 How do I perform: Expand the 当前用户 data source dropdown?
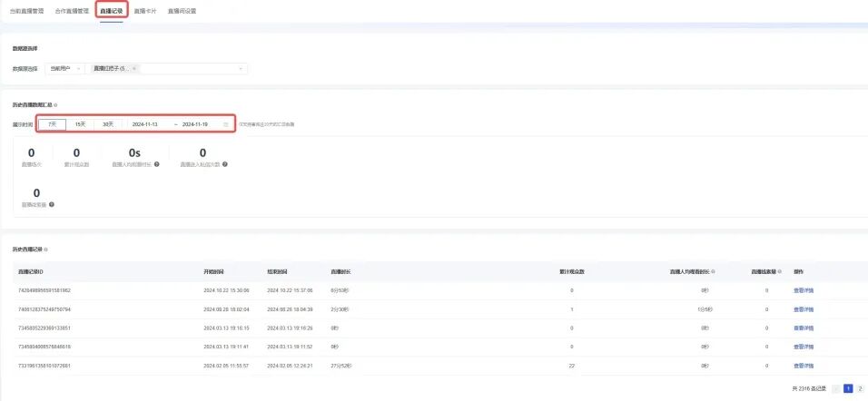(x=65, y=68)
